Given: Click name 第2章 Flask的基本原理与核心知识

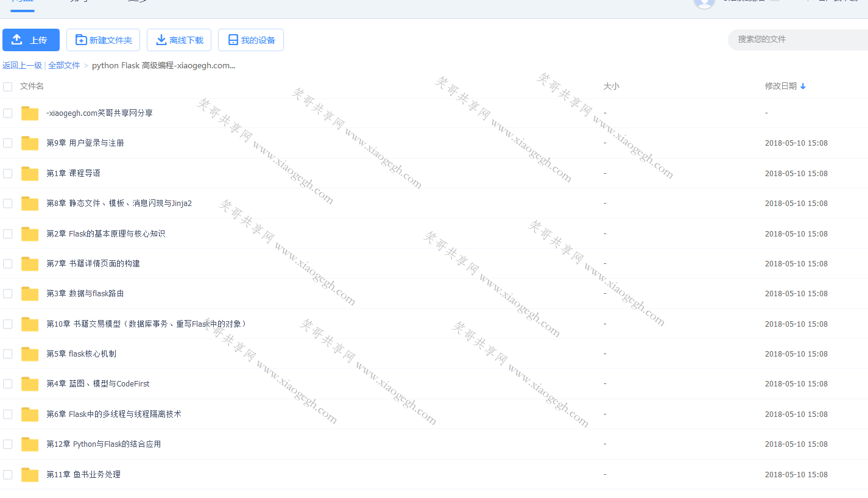Looking at the screenshot, I should click(106, 233).
